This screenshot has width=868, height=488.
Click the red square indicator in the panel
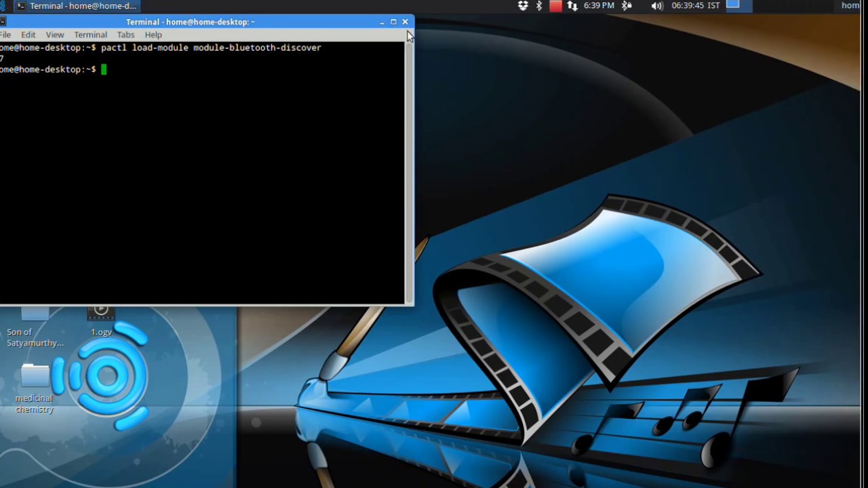click(555, 5)
